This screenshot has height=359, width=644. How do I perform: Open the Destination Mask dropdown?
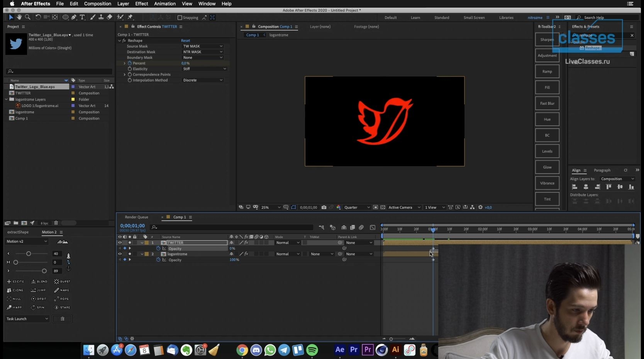tap(203, 52)
